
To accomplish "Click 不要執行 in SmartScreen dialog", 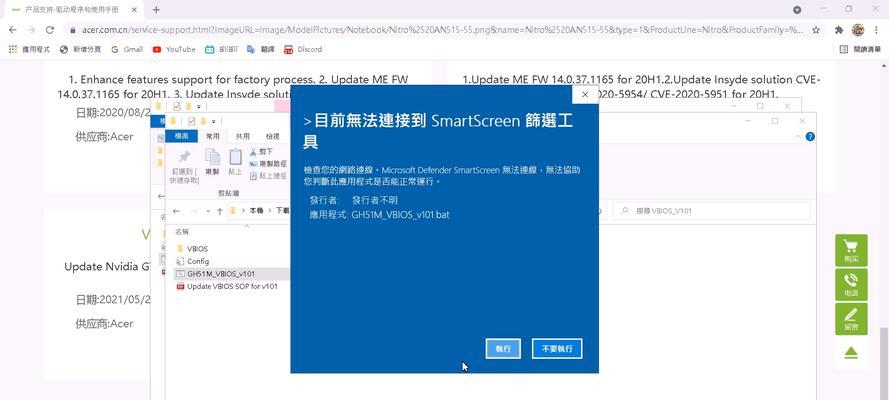I will pyautogui.click(x=557, y=348).
